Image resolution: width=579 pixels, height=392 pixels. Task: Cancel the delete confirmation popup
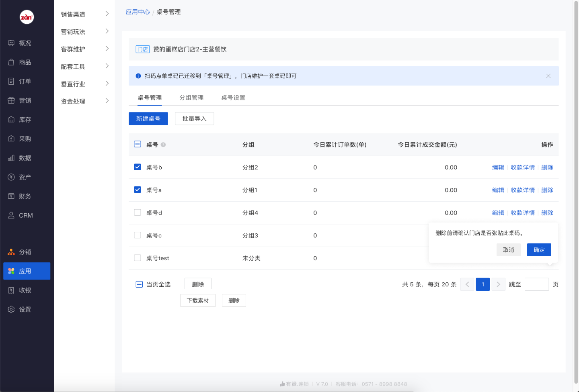pyautogui.click(x=509, y=250)
